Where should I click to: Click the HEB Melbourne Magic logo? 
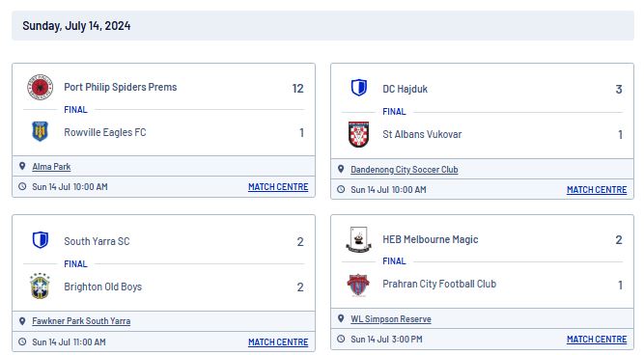point(358,239)
